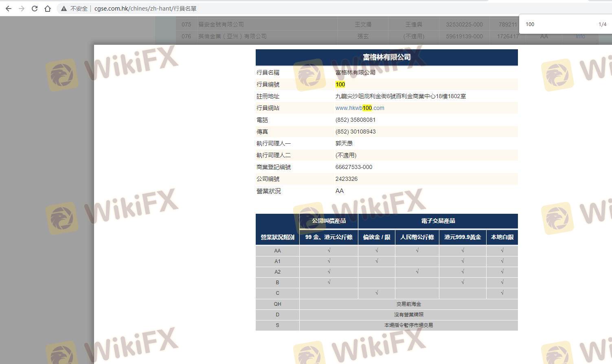Click the not-secure warning triangle icon
The image size is (612, 364).
(x=64, y=9)
